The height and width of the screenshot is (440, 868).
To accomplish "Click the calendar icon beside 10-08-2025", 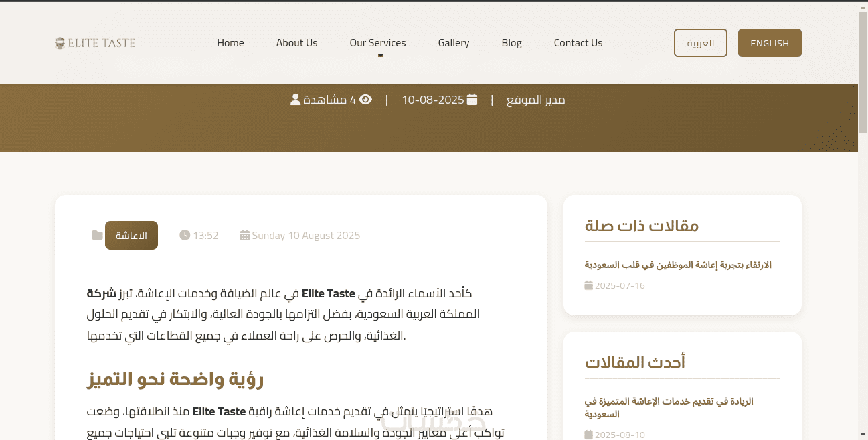I will coord(472,100).
